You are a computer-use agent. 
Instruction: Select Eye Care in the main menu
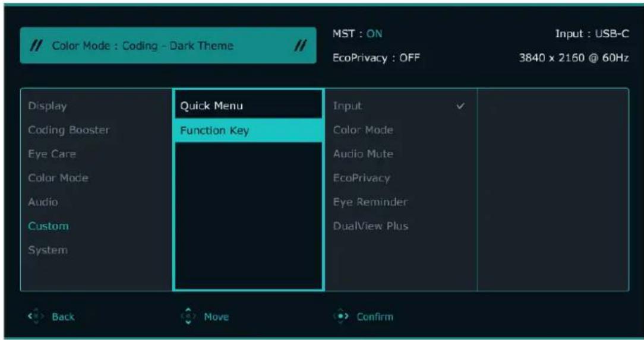[52, 154]
